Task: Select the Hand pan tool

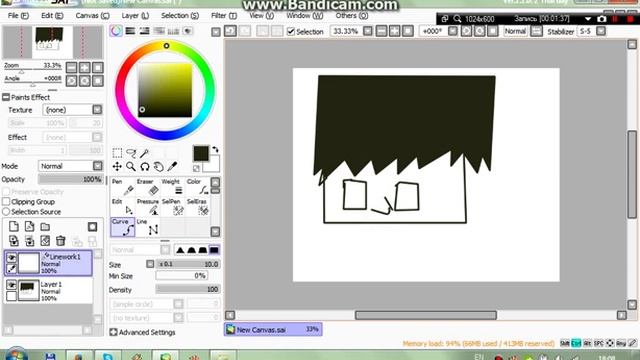Action: tap(158, 167)
